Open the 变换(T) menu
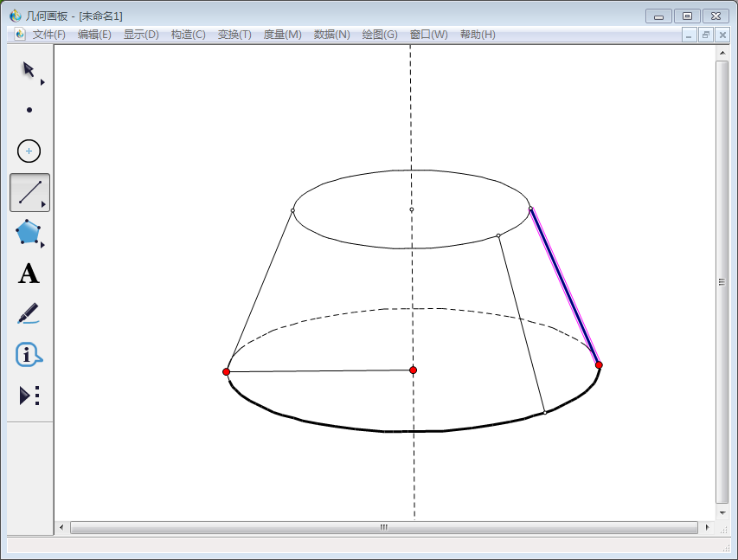Screen dimensions: 738x560 pos(234,35)
